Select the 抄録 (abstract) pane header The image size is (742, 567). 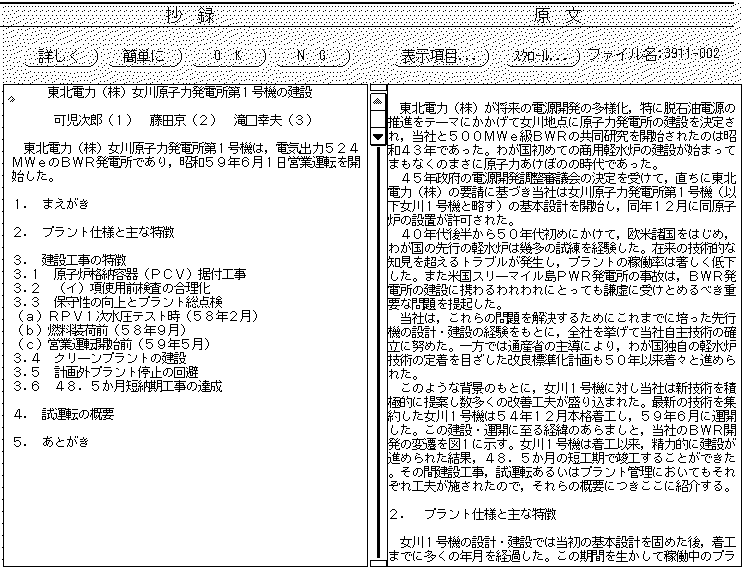click(x=183, y=17)
